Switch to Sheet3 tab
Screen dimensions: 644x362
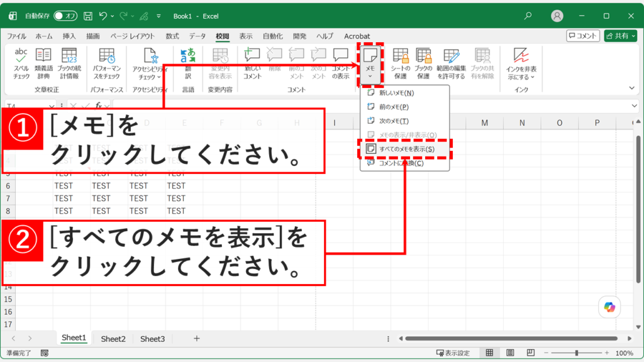tap(152, 339)
